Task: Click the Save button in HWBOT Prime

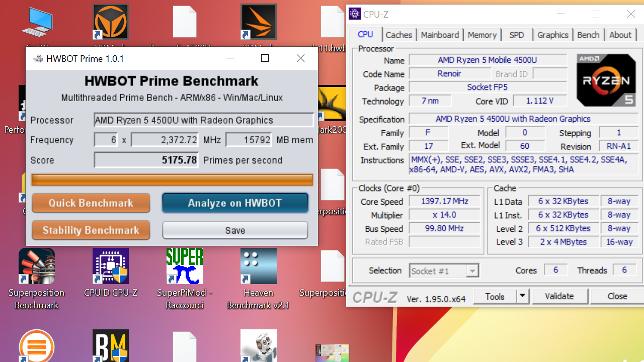Action: [x=235, y=230]
